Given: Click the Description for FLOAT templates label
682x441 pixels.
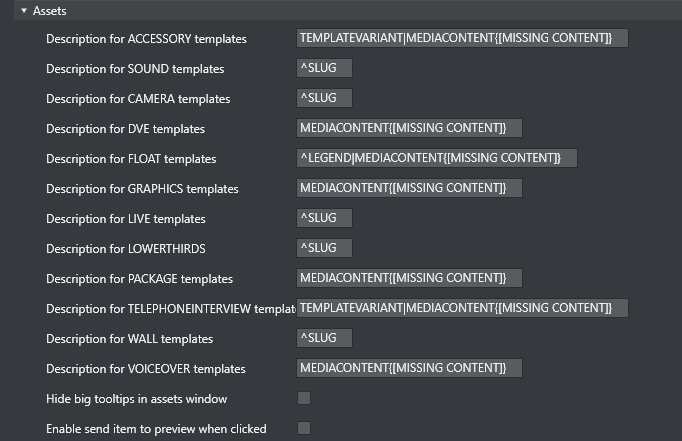Looking at the screenshot, I should tap(131, 159).
